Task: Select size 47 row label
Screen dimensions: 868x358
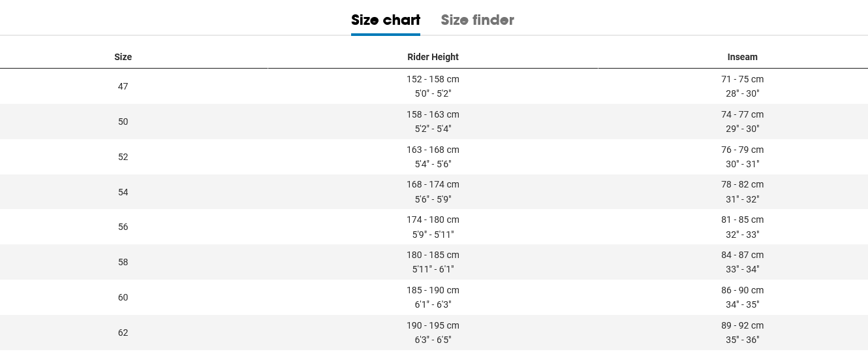Action: point(123,86)
